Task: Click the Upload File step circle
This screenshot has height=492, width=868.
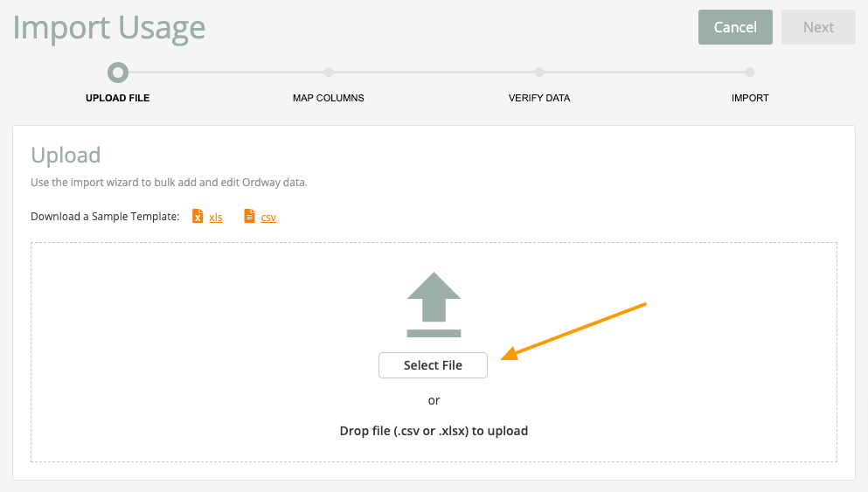Action: point(118,73)
